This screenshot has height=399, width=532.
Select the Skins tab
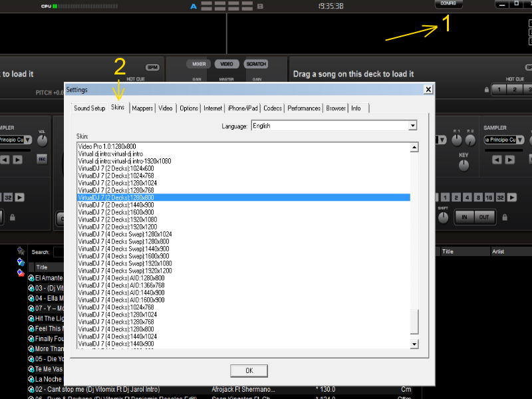coord(118,107)
